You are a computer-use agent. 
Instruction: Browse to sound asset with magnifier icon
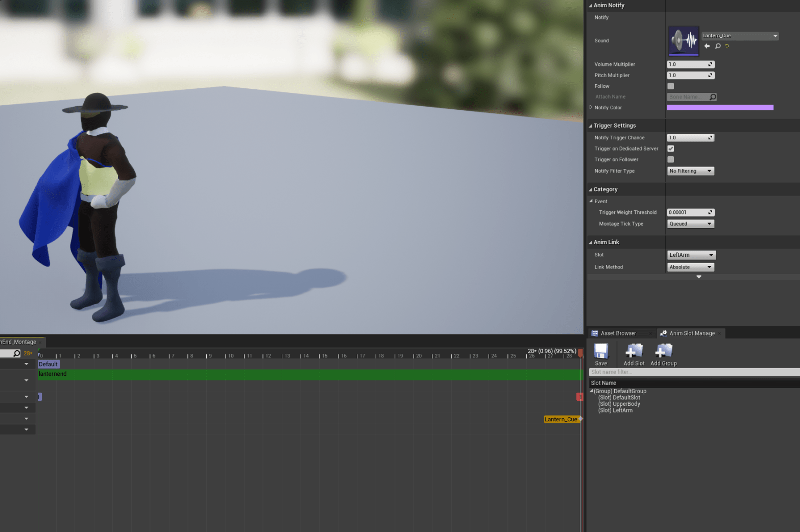(718, 46)
